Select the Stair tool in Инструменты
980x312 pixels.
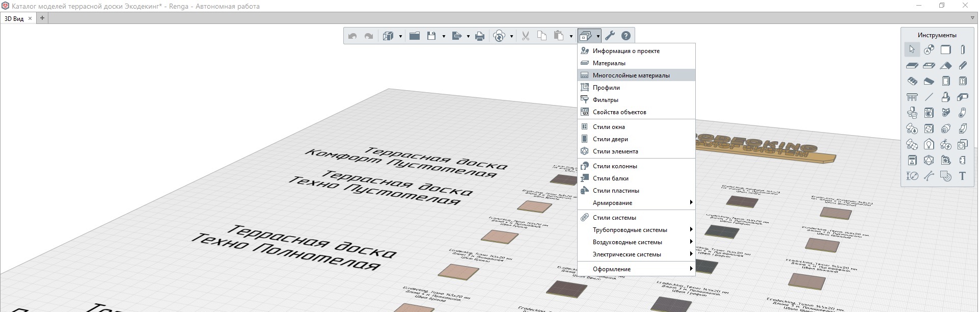click(912, 81)
